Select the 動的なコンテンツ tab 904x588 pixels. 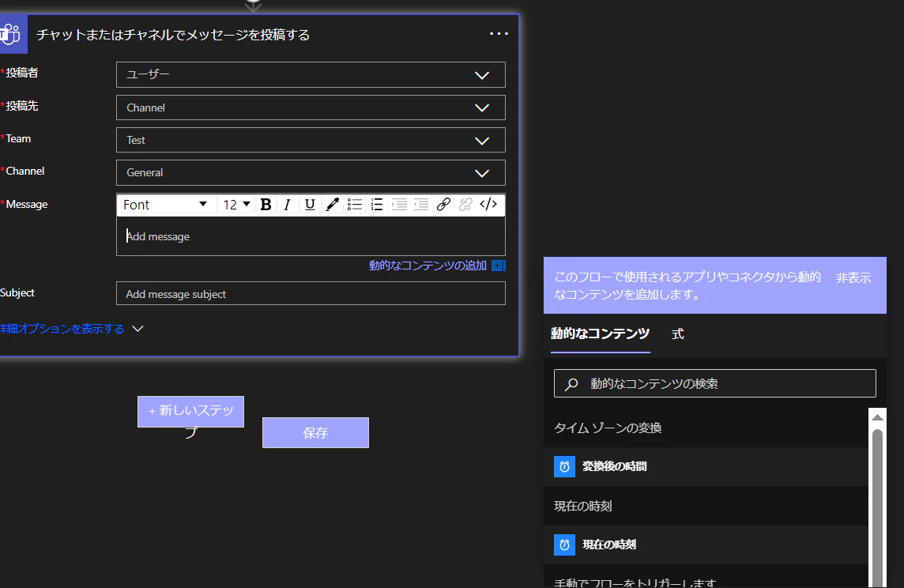[x=599, y=334]
